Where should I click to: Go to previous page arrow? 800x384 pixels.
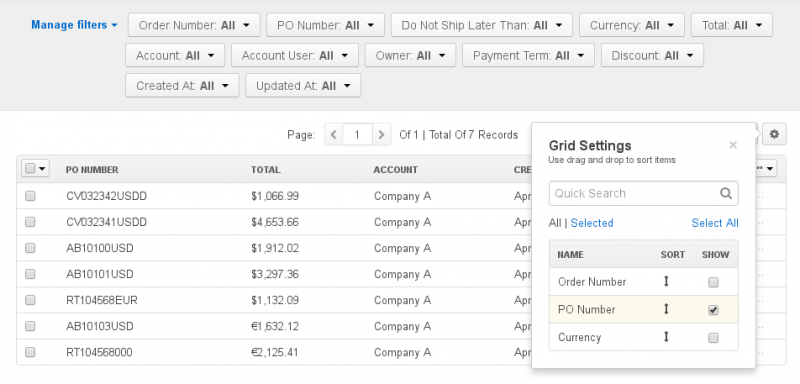tap(334, 135)
